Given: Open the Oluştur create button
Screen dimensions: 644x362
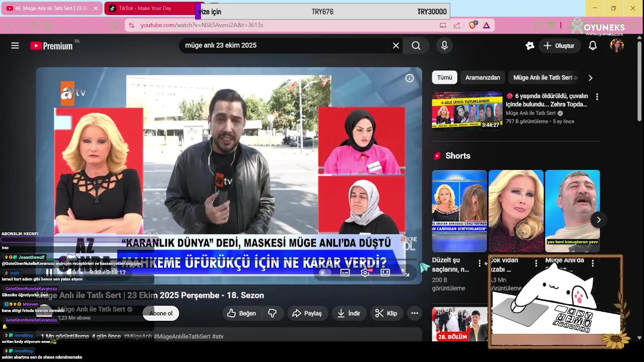Looking at the screenshot, I should [x=559, y=46].
